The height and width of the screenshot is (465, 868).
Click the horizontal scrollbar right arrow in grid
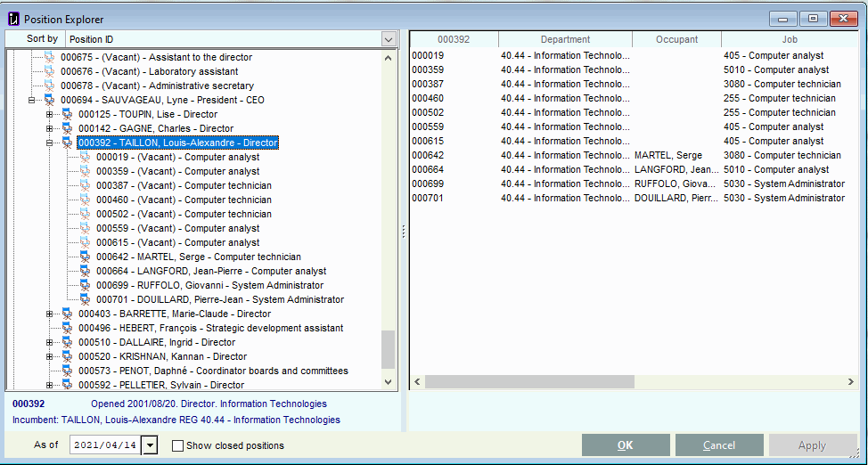[851, 382]
